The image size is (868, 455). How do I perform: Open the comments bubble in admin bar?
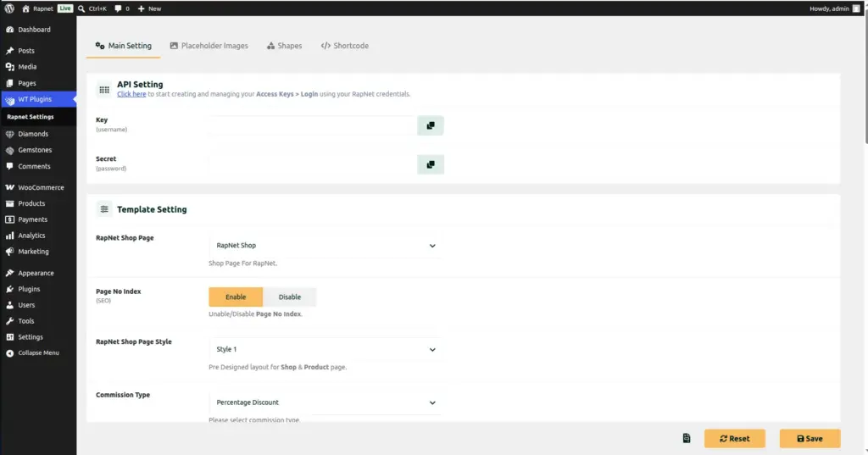(122, 8)
